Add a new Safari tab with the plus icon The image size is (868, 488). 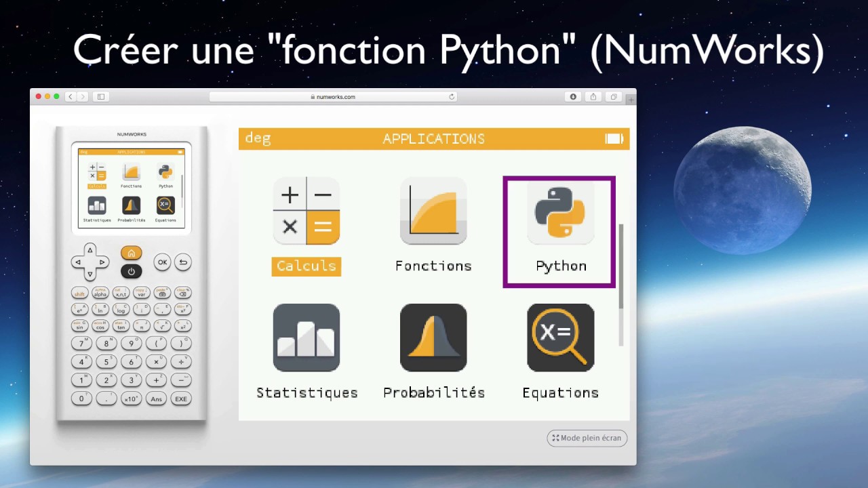coord(631,100)
